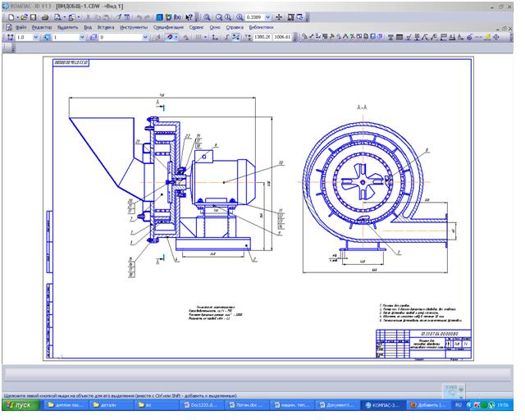The height and width of the screenshot is (420, 525).
Task: Open the Вставка menu
Action: coord(106,27)
